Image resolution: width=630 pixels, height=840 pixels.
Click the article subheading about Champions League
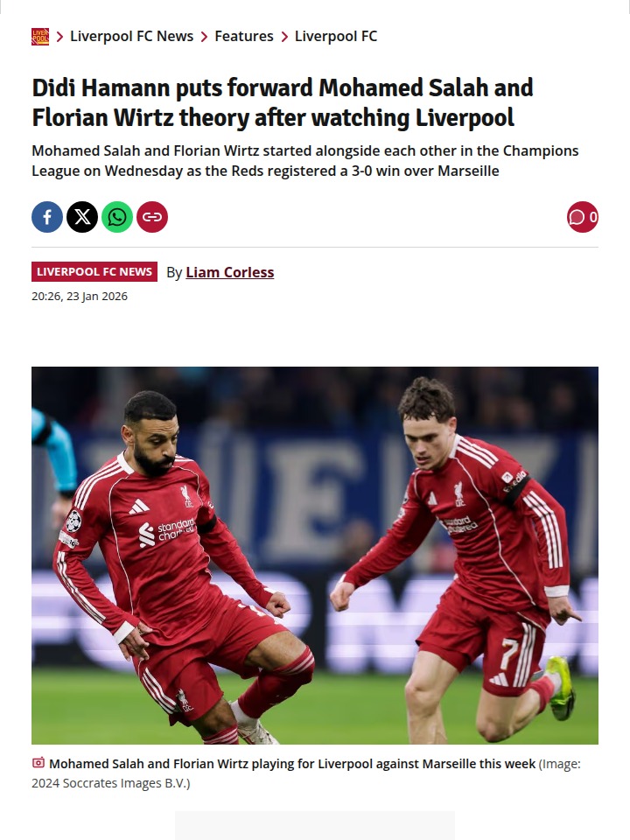coord(305,161)
